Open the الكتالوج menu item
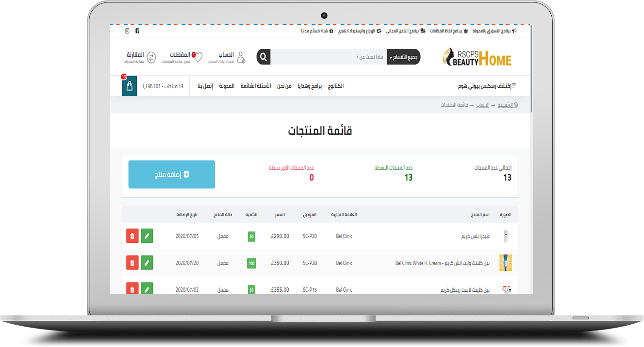 tap(335, 86)
